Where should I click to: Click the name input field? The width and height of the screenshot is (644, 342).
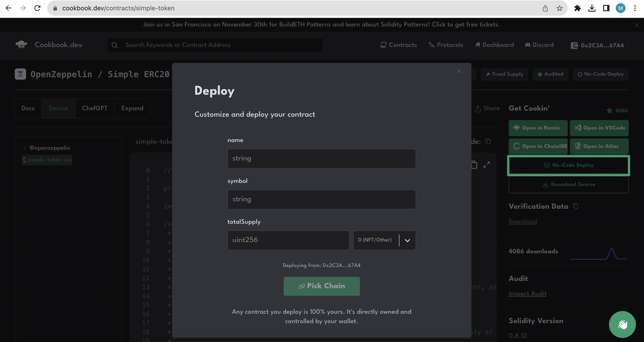click(322, 158)
